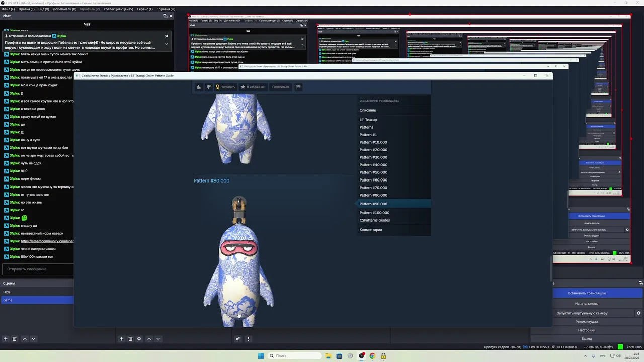Click the microphone tray icon
This screenshot has width=644, height=362.
tap(594, 356)
